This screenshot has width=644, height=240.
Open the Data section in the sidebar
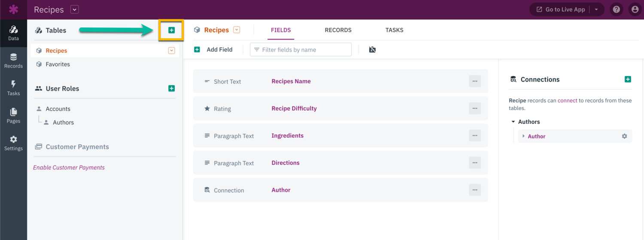click(x=13, y=33)
